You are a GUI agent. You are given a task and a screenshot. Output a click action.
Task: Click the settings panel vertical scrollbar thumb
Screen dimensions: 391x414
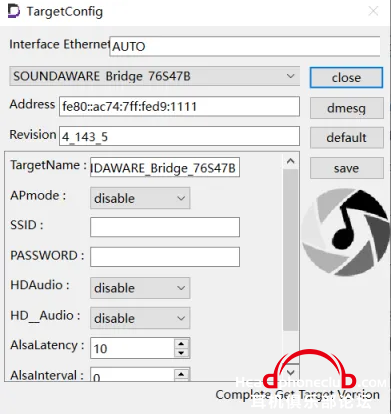pyautogui.click(x=291, y=250)
